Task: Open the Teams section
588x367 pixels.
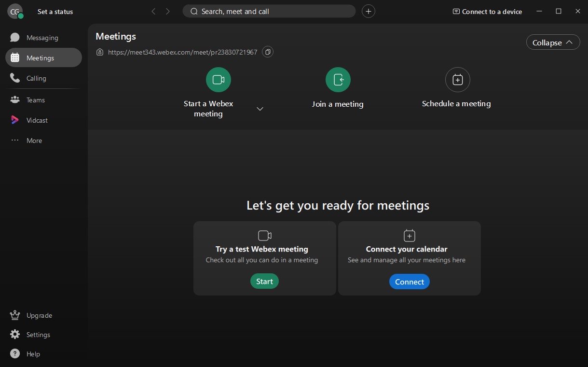Action: tap(35, 99)
